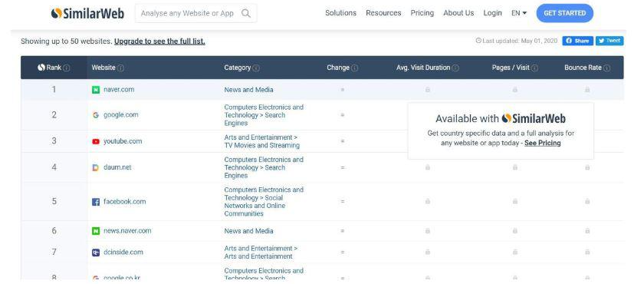Click info icon next to Category header
Viewport: 644px width, 284px height.
[x=256, y=68]
